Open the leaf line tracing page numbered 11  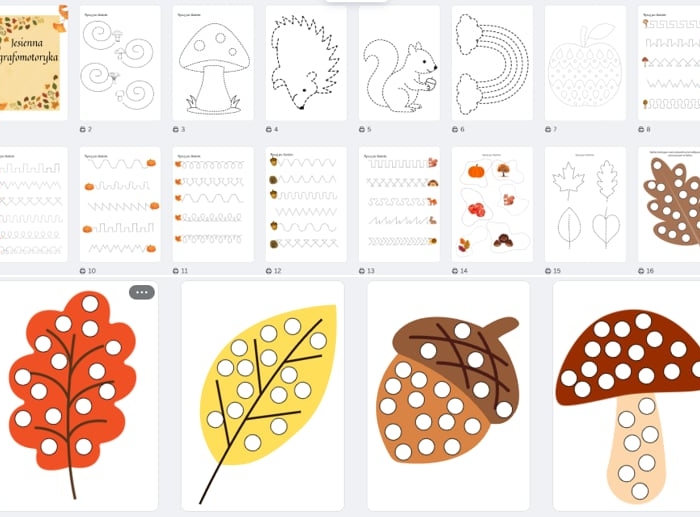(213, 204)
